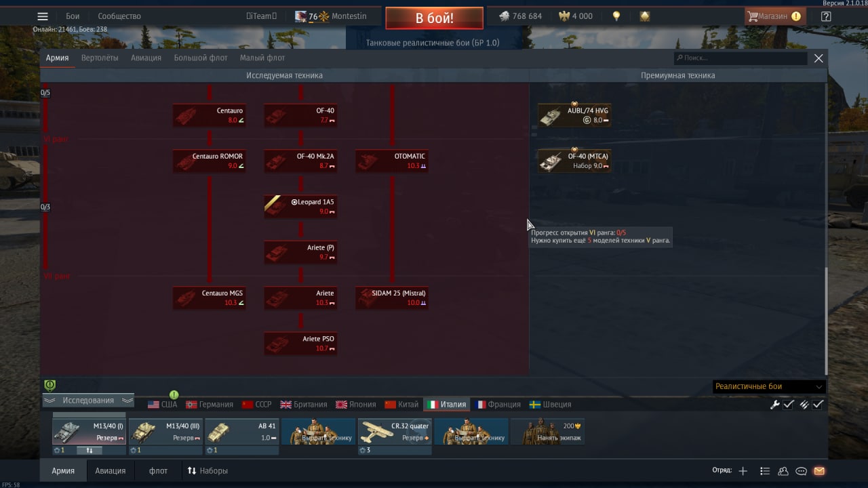Expand the Реалистичные бои mode dropdown
868x488 pixels.
point(769,386)
